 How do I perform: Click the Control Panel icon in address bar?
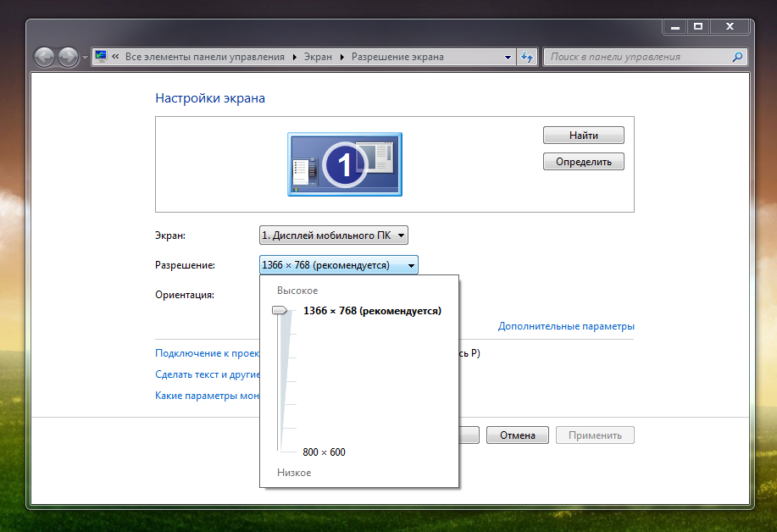click(101, 57)
